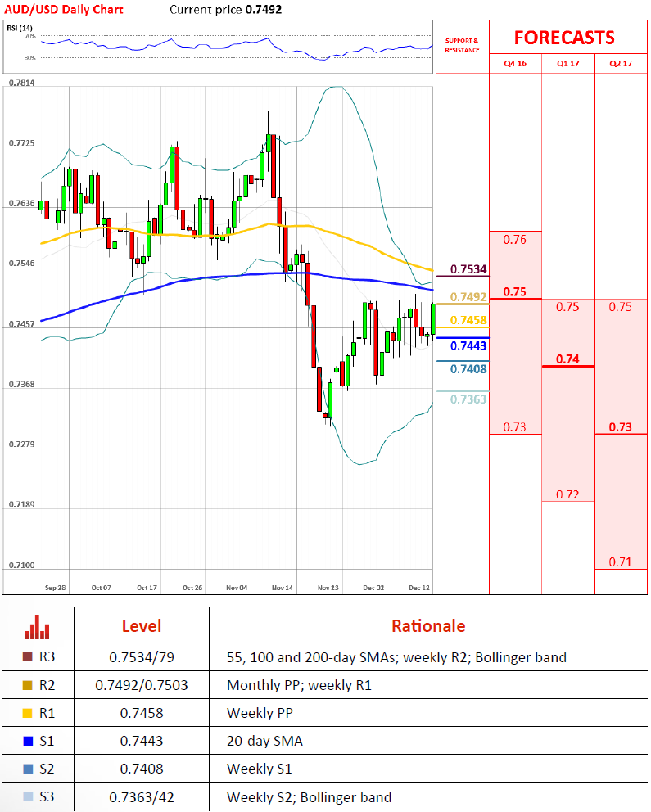Click the R1 yellow swatch
Image resolution: width=651 pixels, height=812 pixels.
tap(28, 713)
